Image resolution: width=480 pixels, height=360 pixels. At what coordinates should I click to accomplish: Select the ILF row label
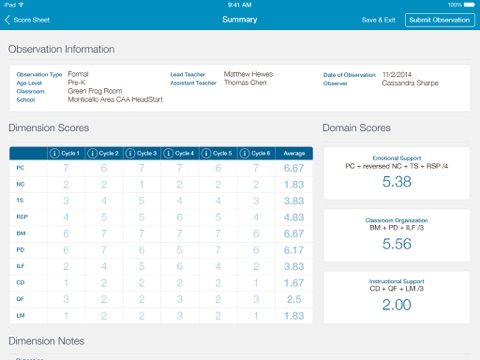point(20,266)
